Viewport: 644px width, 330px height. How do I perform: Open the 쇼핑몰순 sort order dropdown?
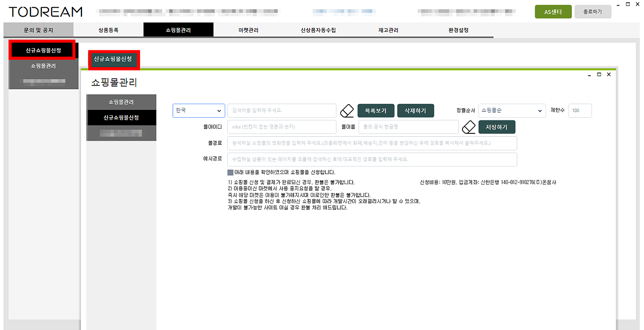pyautogui.click(x=512, y=111)
